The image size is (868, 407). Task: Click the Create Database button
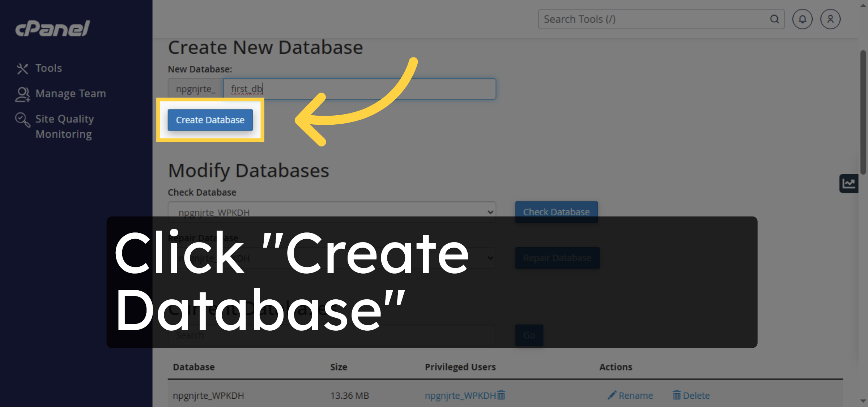(210, 120)
